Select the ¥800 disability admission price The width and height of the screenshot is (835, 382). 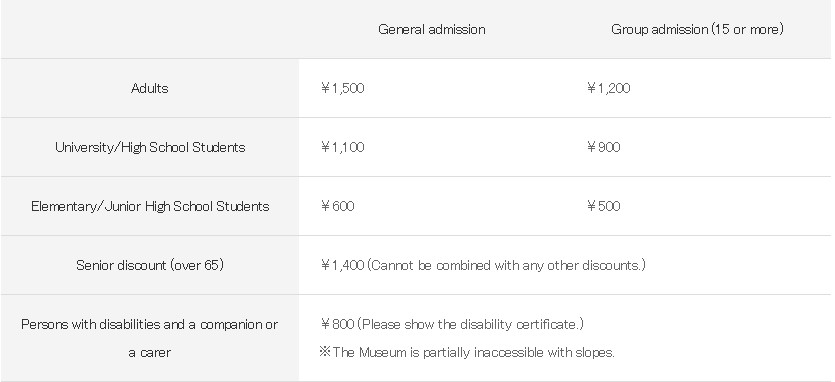click(x=337, y=324)
